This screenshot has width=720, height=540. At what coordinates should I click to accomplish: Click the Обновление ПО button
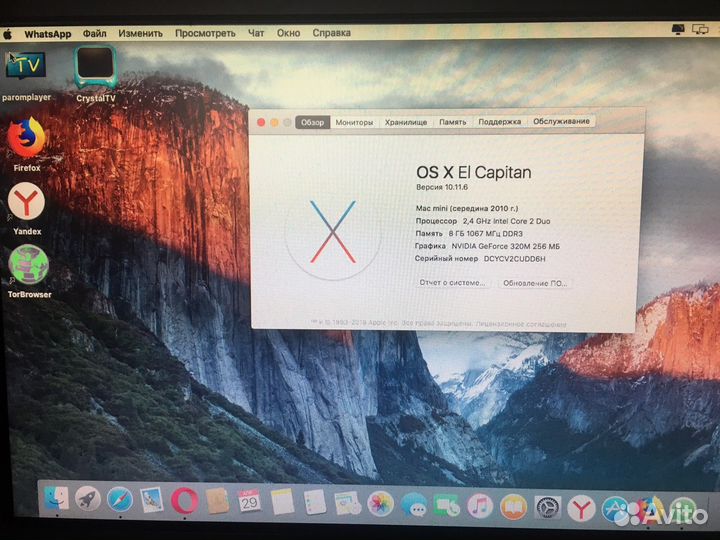coord(535,283)
